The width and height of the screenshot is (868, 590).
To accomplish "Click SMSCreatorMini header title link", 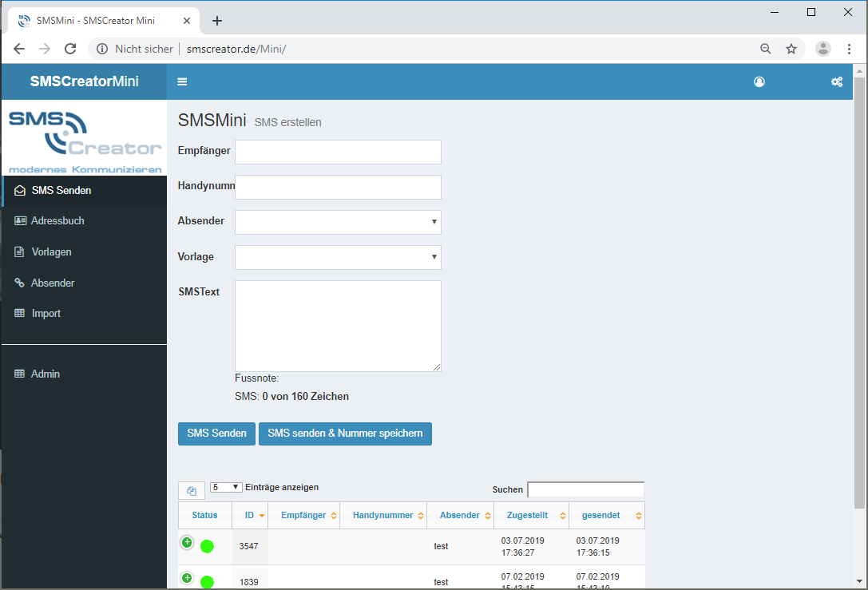I will coord(84,81).
